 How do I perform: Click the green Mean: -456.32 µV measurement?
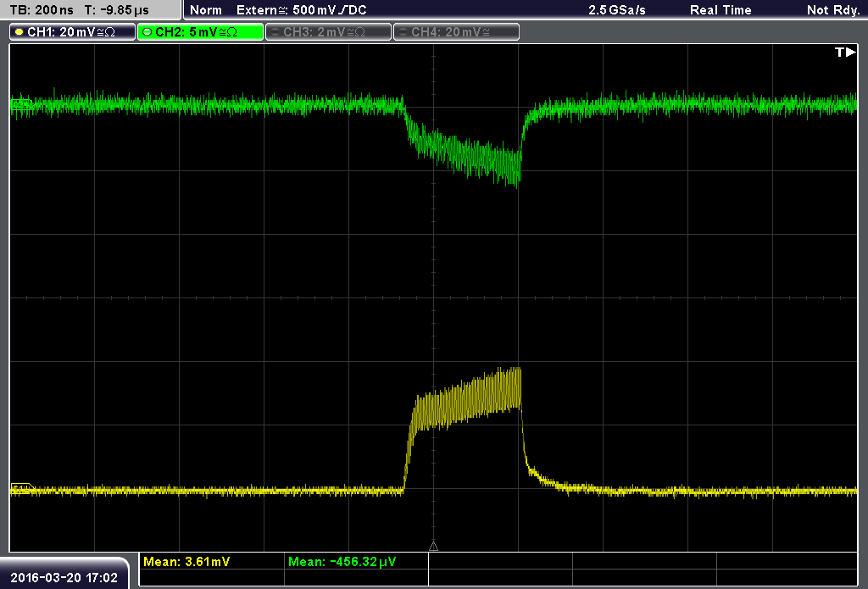pos(342,562)
